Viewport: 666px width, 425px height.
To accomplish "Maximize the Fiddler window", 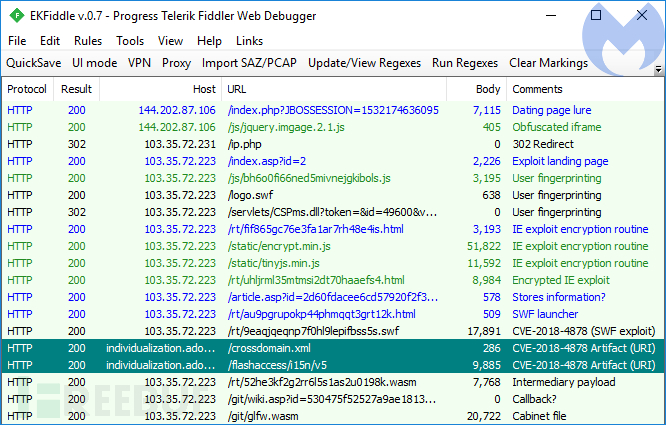I will 596,15.
